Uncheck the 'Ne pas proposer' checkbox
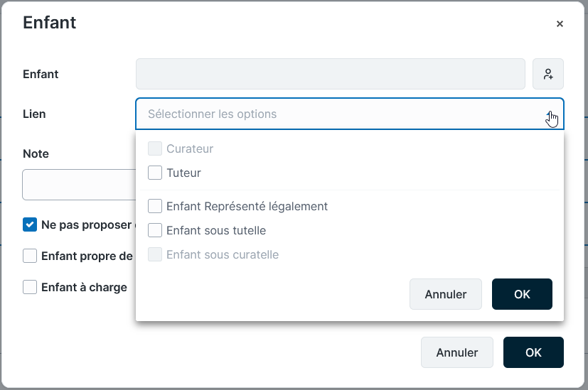This screenshot has height=390, width=588. click(30, 225)
